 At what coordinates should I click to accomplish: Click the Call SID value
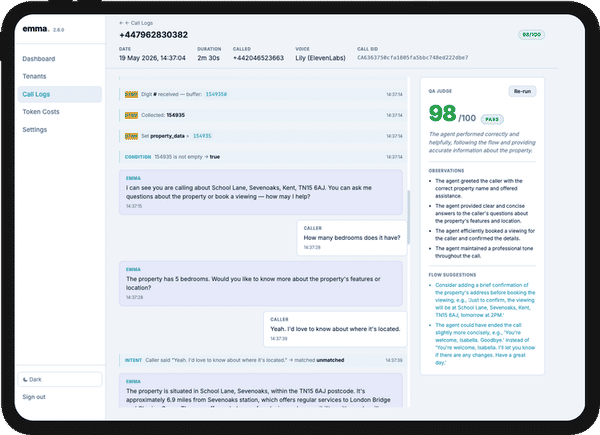coord(412,58)
